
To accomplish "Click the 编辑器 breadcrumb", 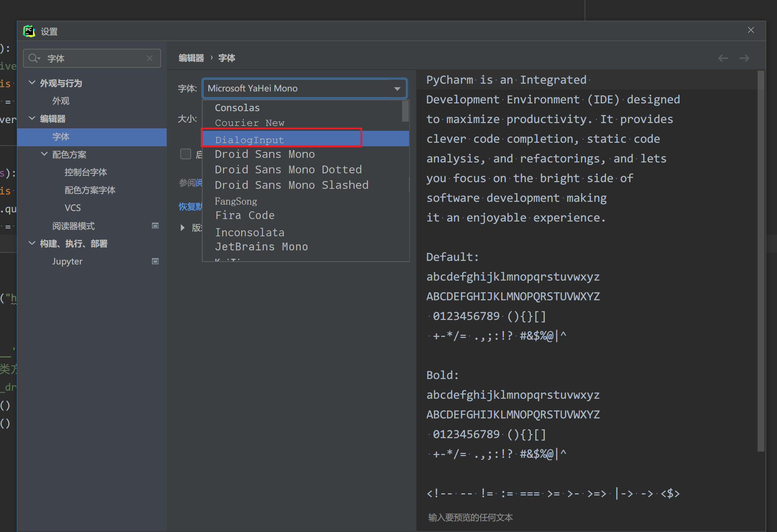I will point(191,58).
